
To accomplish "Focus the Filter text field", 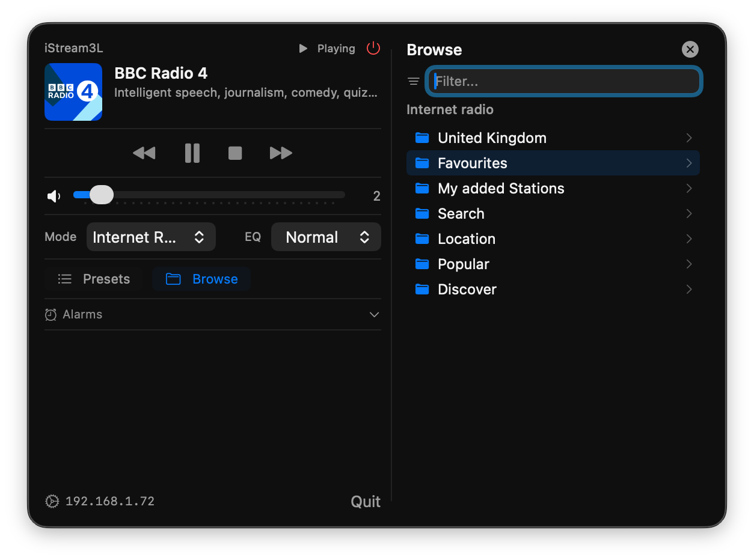I will click(564, 81).
